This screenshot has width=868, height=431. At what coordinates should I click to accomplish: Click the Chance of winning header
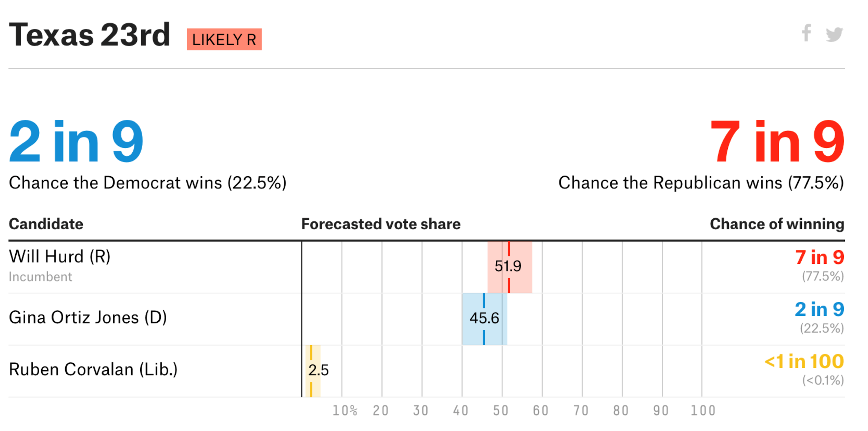tap(777, 224)
